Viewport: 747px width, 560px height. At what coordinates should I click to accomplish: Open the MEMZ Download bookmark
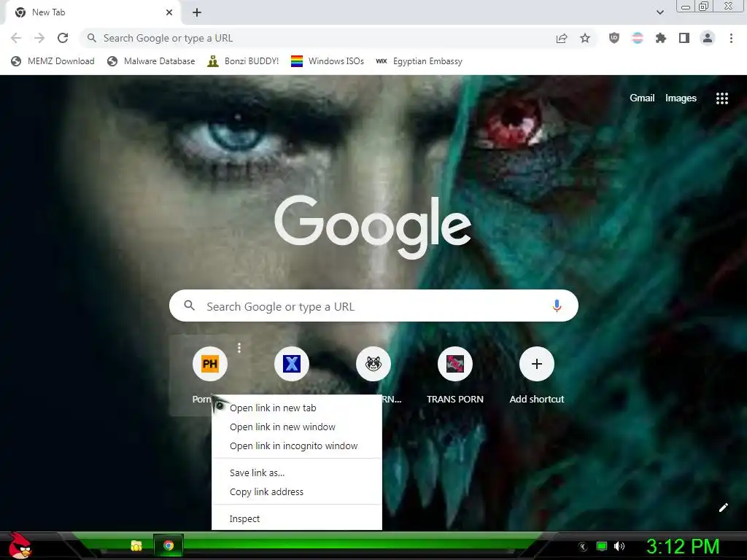click(53, 61)
